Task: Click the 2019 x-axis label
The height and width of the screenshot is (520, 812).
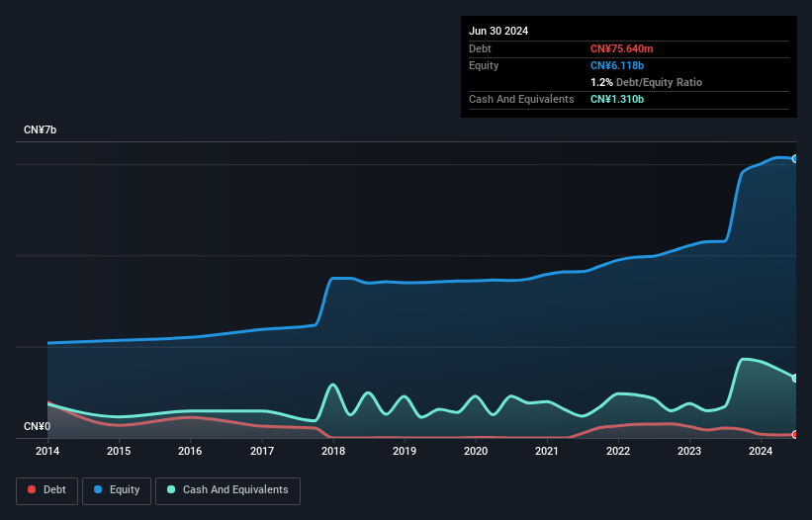Action: click(x=405, y=451)
